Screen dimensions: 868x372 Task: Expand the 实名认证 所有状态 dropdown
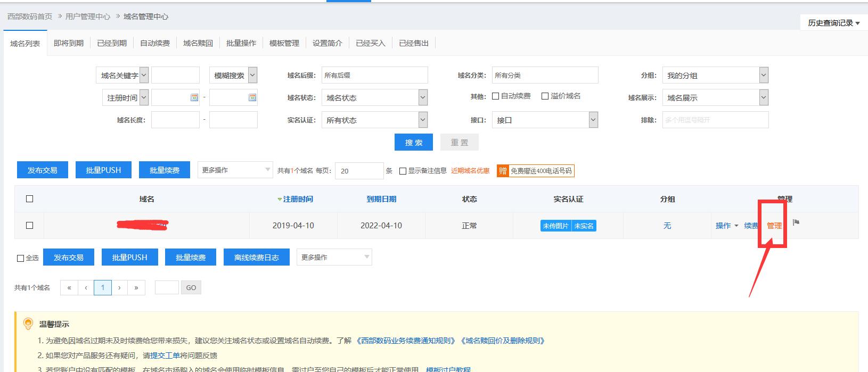click(374, 120)
